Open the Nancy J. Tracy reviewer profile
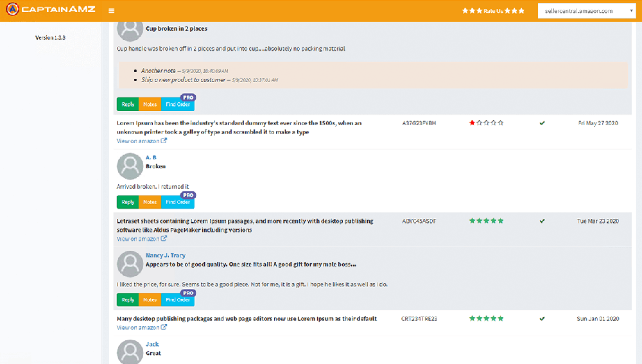 tap(165, 256)
